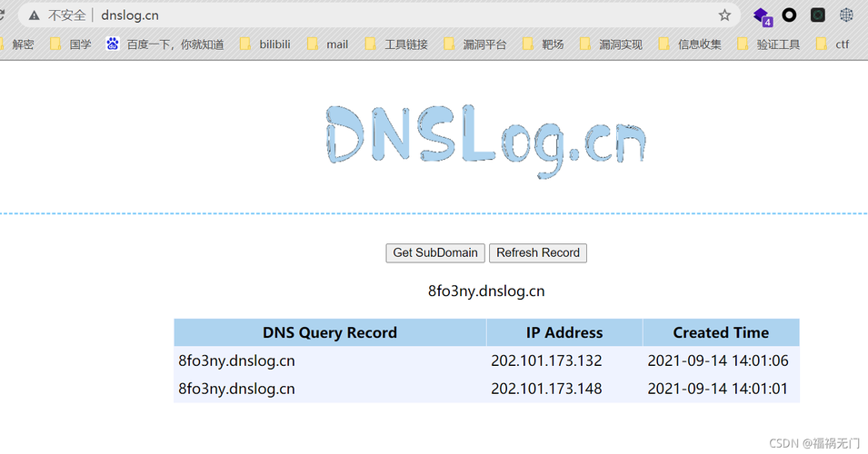
Task: Click the DNSLog.cn logo image
Action: (x=485, y=141)
